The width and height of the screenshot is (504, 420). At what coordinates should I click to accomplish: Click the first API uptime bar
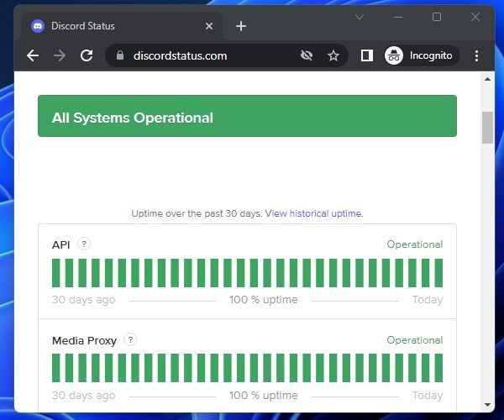[56, 273]
